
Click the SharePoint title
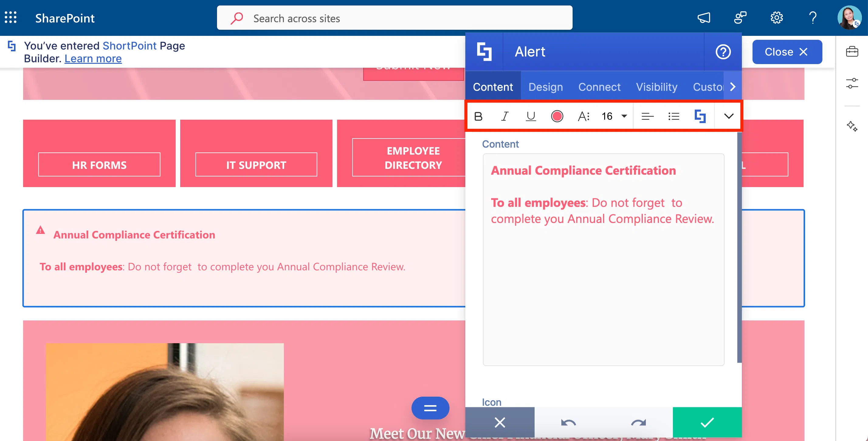click(65, 18)
